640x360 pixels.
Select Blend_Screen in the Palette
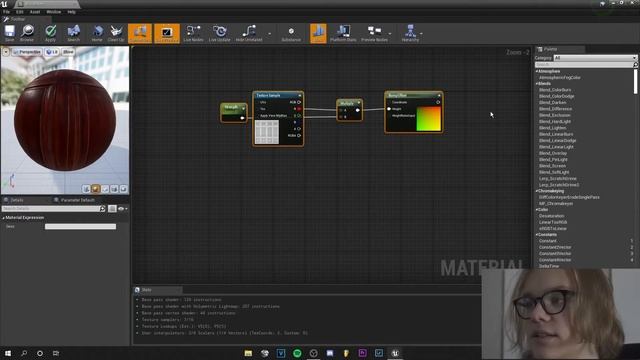click(x=552, y=166)
